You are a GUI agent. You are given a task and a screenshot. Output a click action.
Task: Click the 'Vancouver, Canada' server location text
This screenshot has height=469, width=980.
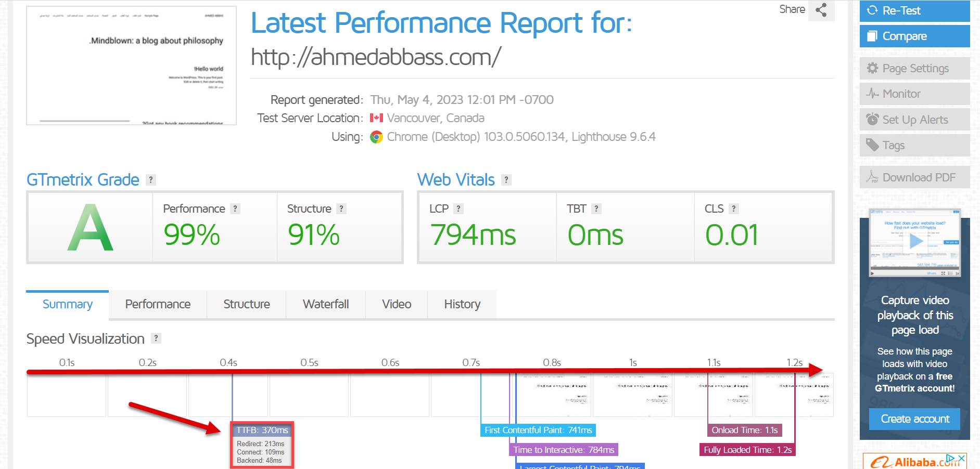436,118
